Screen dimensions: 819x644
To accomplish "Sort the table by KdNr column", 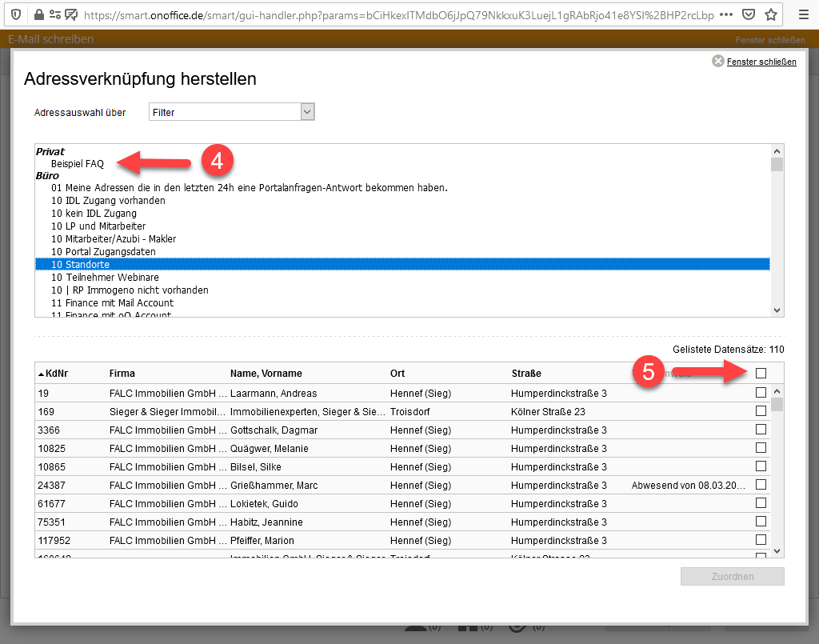I will (x=56, y=374).
